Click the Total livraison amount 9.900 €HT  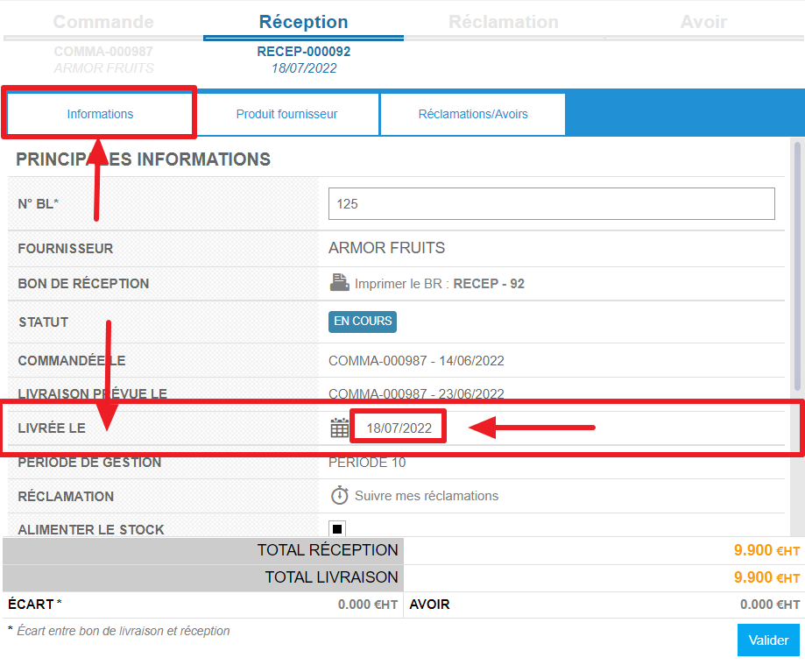766,577
